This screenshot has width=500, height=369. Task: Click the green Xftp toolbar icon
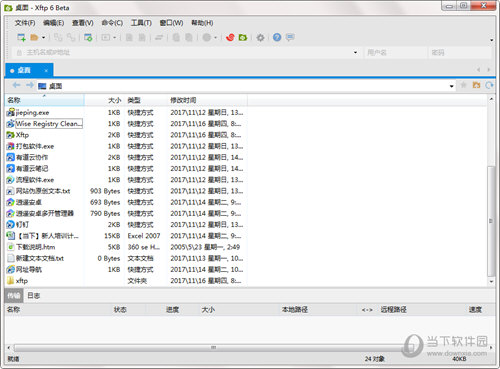tap(243, 37)
